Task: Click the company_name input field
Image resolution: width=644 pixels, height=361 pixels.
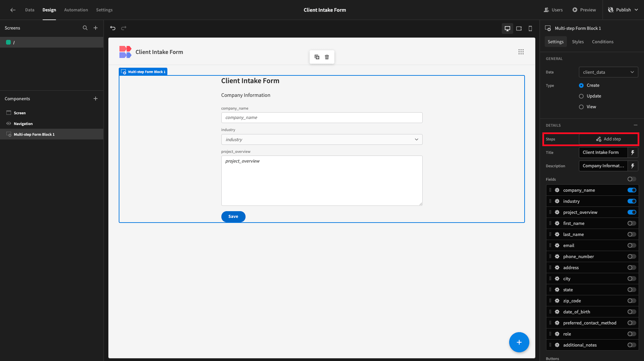Action: (x=322, y=118)
